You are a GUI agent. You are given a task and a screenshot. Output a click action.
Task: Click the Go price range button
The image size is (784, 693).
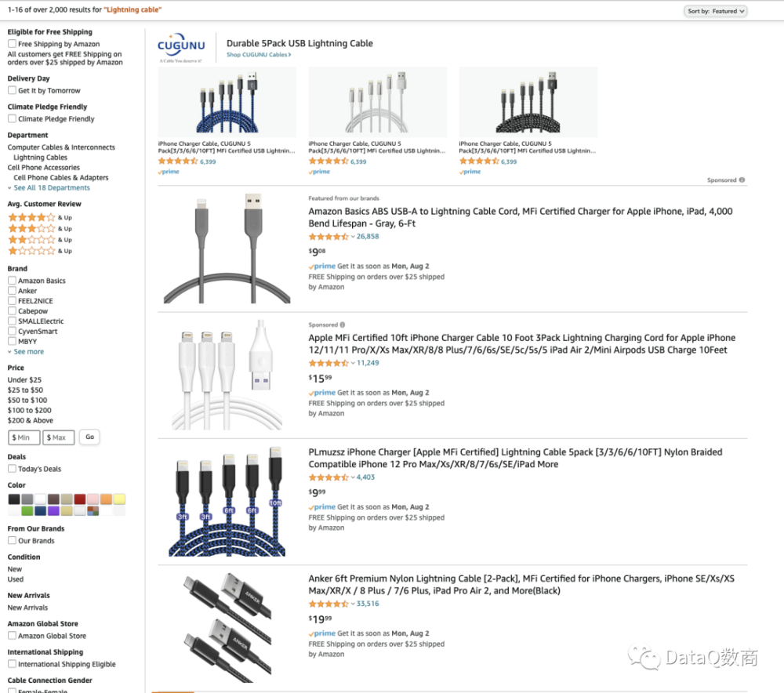89,437
